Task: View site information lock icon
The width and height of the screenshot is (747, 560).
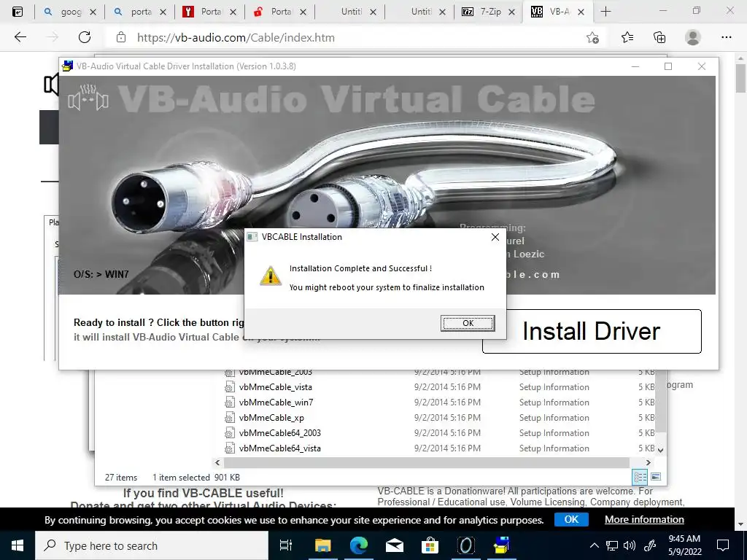Action: point(121,37)
